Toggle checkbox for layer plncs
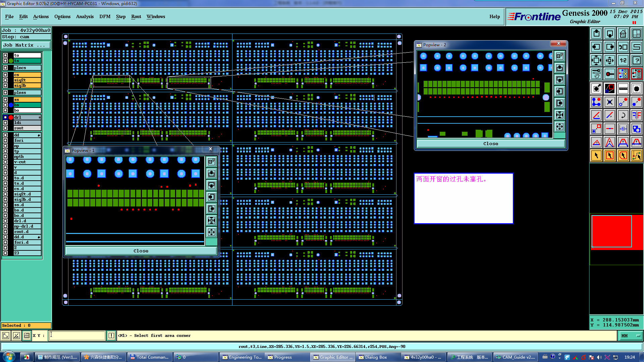 tap(5, 68)
